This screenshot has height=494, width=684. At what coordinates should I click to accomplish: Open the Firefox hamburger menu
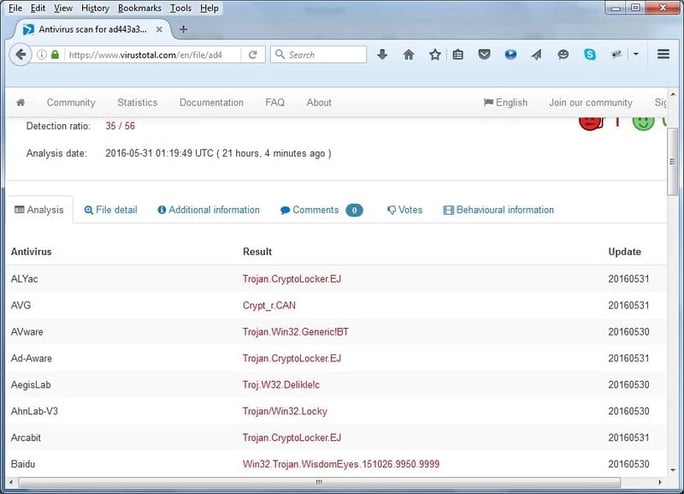click(663, 55)
